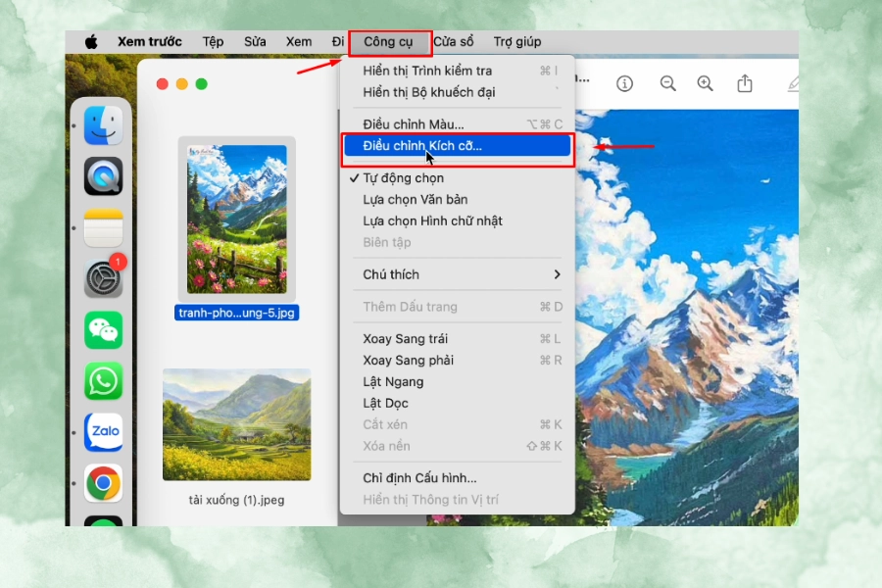Click the tranh-pho...ung-5.jpg file name label
The image size is (882, 588).
[237, 313]
